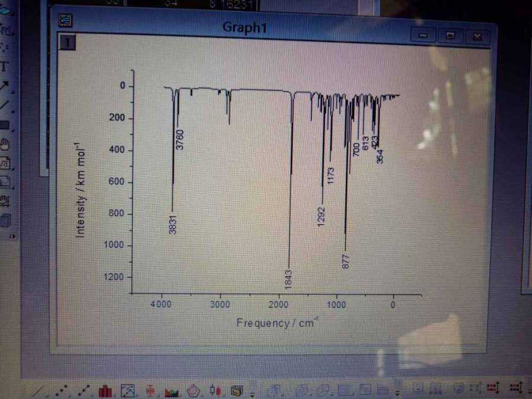Click y-axis tick label 400
This screenshot has height=399, width=532.
pos(116,150)
